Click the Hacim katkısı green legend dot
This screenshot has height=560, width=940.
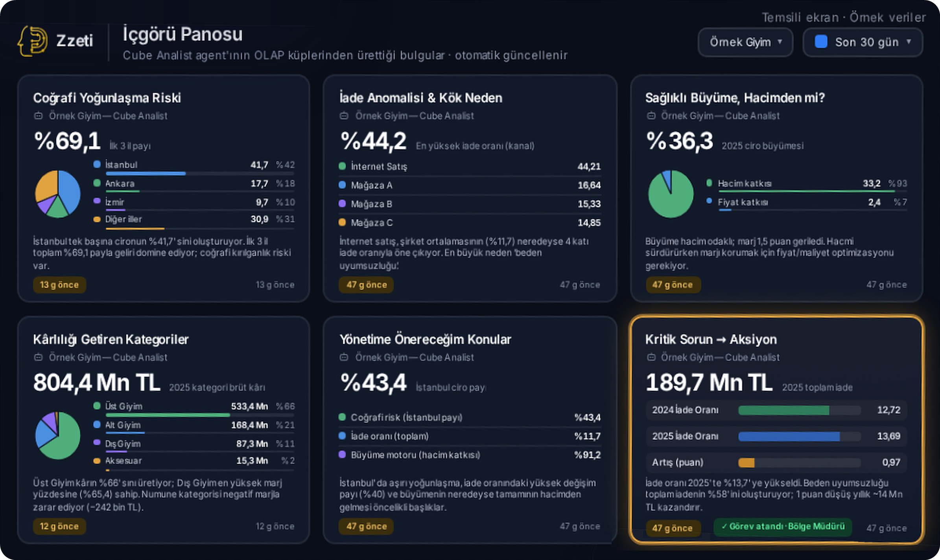709,183
